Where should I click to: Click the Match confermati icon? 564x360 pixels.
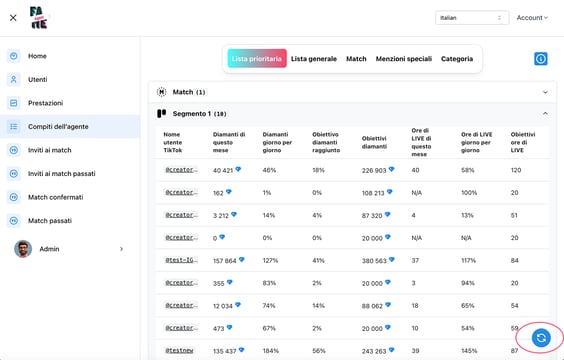pos(14,197)
